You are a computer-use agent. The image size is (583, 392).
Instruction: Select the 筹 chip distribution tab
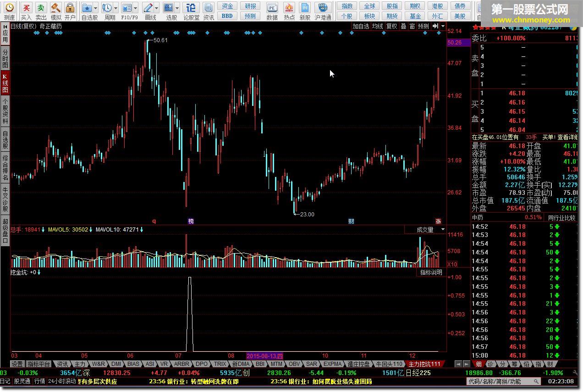tap(514, 364)
